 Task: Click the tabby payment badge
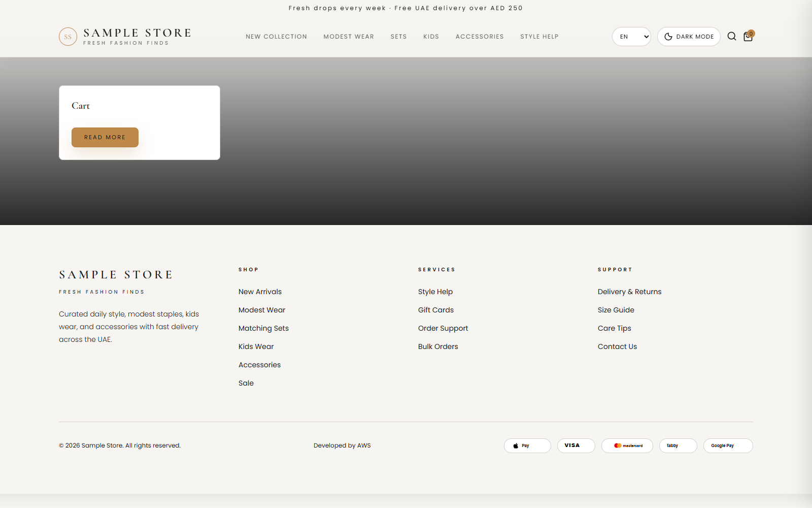(678, 446)
